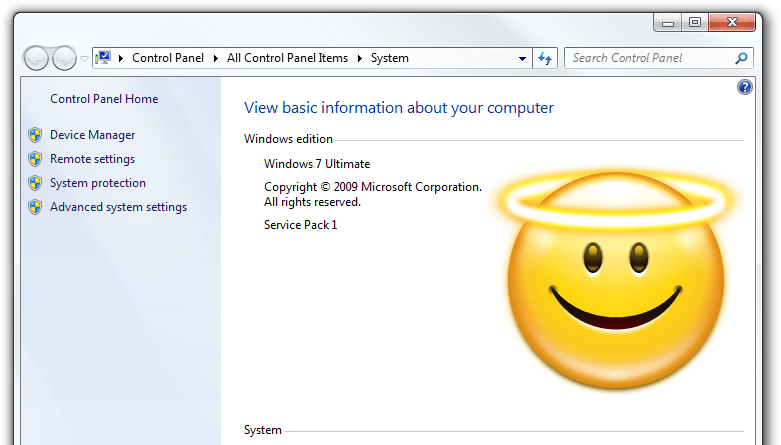Click shield icon beside Advanced system settings
781x445 pixels.
pyautogui.click(x=35, y=207)
